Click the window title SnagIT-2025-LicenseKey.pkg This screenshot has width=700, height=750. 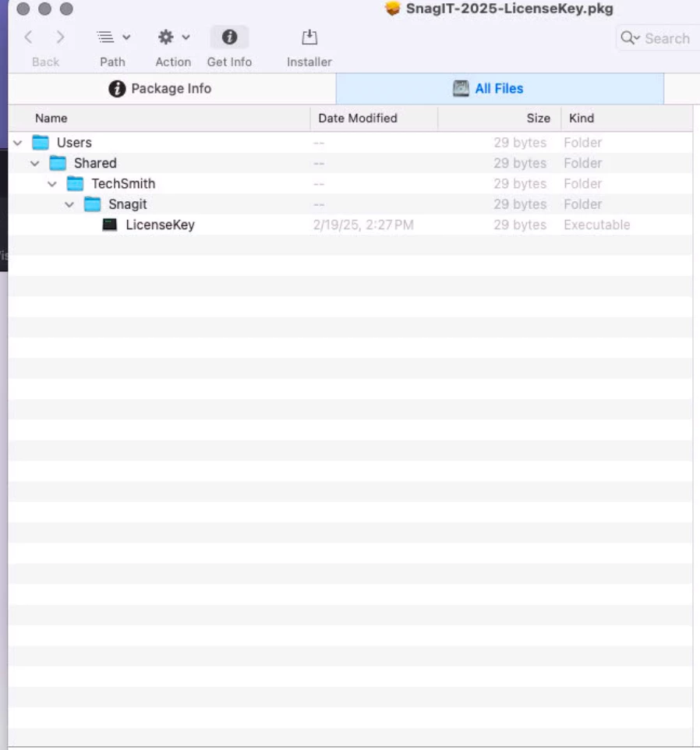(510, 9)
